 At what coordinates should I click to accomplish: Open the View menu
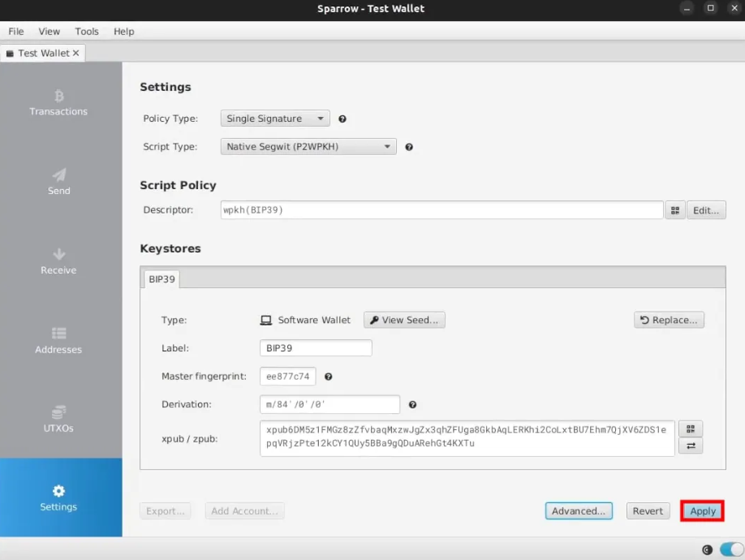point(49,32)
